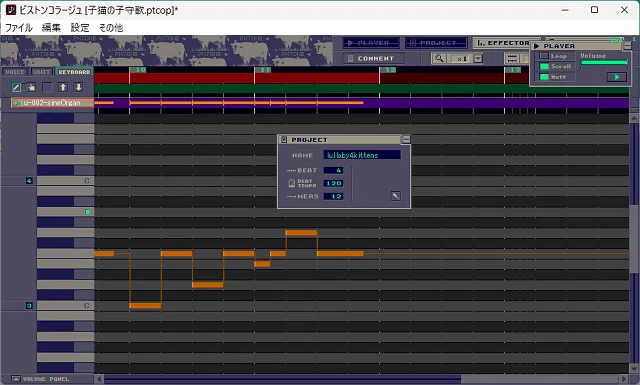Click the VOLUME PANEL label
Image resolution: width=640 pixels, height=385 pixels.
click(46, 379)
